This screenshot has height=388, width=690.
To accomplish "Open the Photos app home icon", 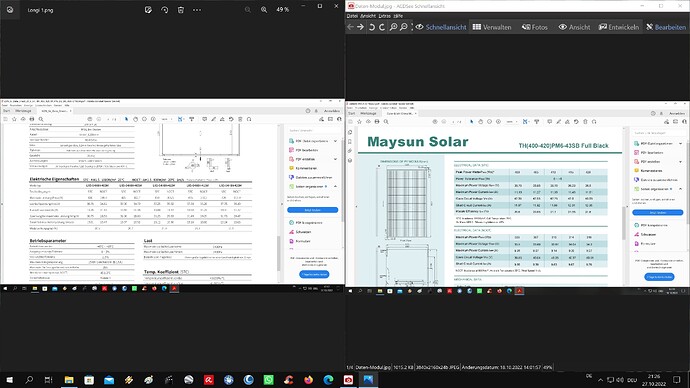I will coord(10,10).
